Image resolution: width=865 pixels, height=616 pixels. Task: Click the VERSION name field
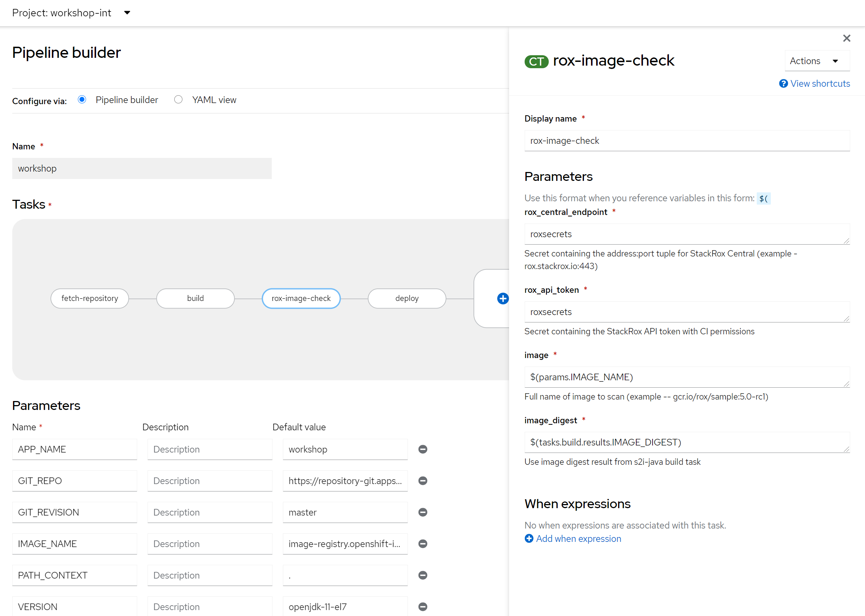(75, 606)
